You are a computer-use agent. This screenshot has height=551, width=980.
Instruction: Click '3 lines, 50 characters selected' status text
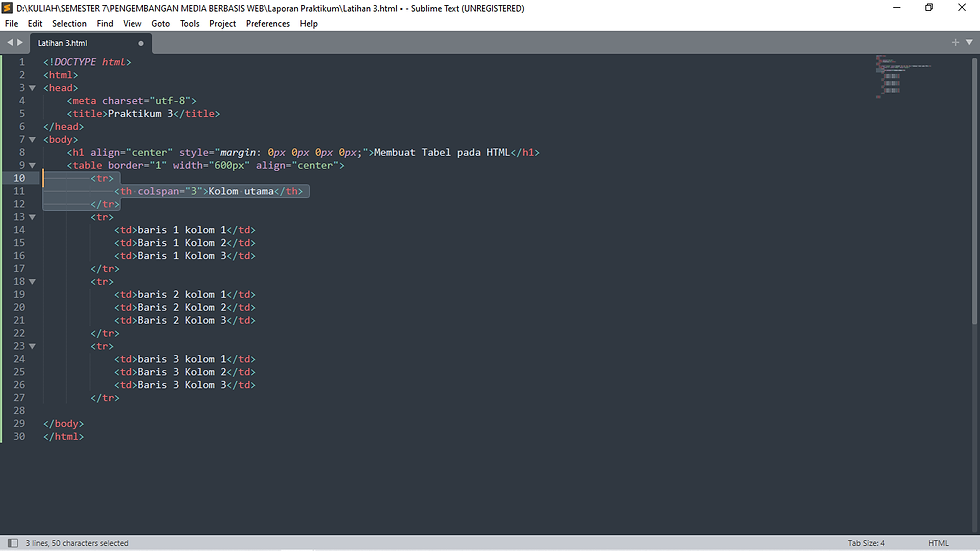click(77, 543)
